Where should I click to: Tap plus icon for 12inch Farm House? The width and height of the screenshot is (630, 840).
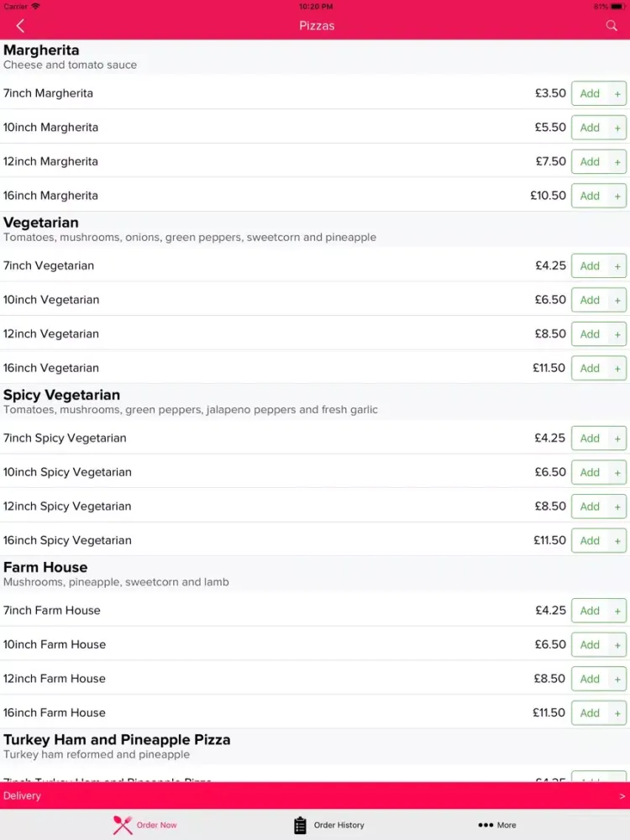[x=617, y=680]
